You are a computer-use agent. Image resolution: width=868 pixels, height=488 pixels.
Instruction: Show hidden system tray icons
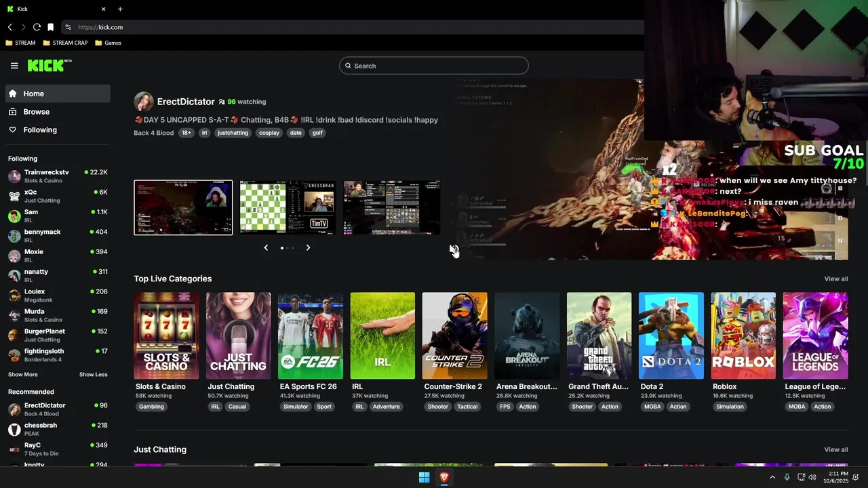(x=772, y=477)
